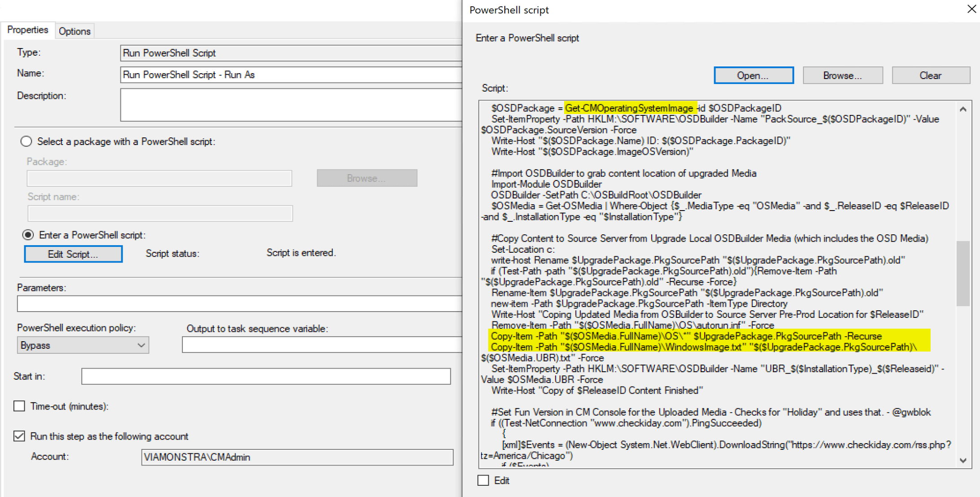Switch to the Options tab
The image size is (980, 497).
(74, 31)
